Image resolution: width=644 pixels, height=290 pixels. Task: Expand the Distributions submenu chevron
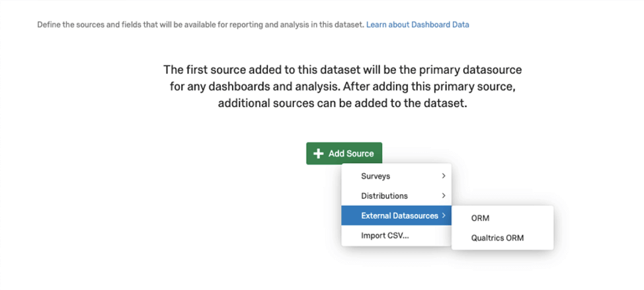click(444, 196)
